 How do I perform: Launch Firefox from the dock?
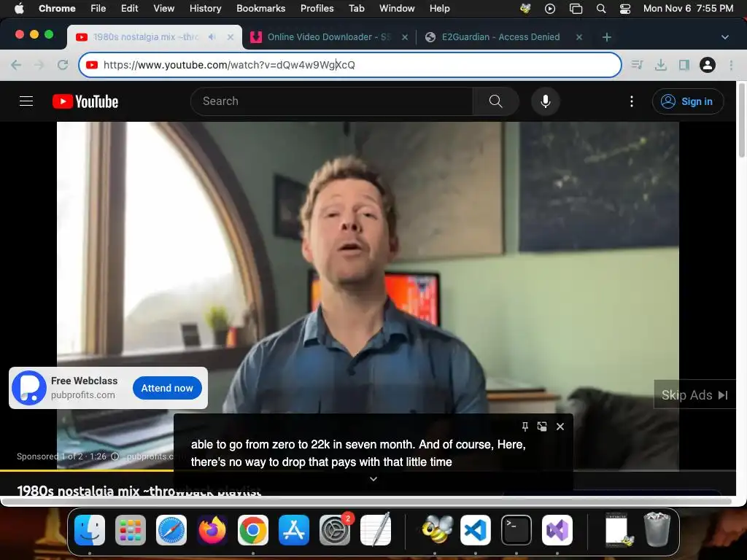tap(212, 529)
